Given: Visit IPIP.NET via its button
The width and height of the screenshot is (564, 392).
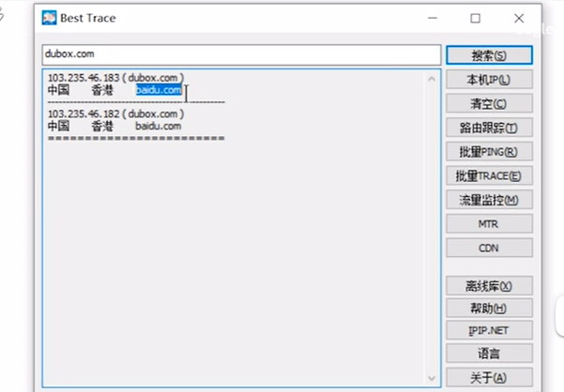Looking at the screenshot, I should [489, 330].
